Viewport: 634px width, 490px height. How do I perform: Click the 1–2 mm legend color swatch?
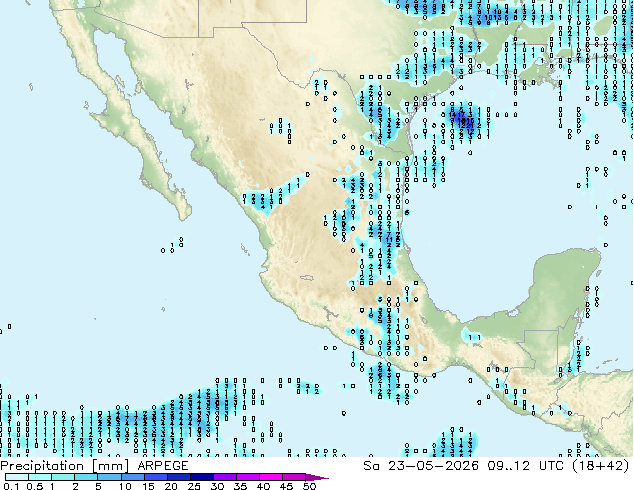point(63,477)
